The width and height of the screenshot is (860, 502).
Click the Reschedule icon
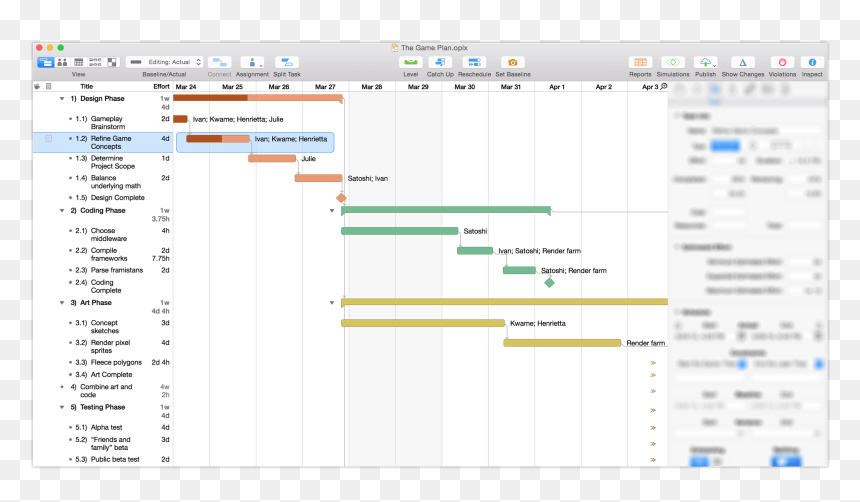point(474,62)
